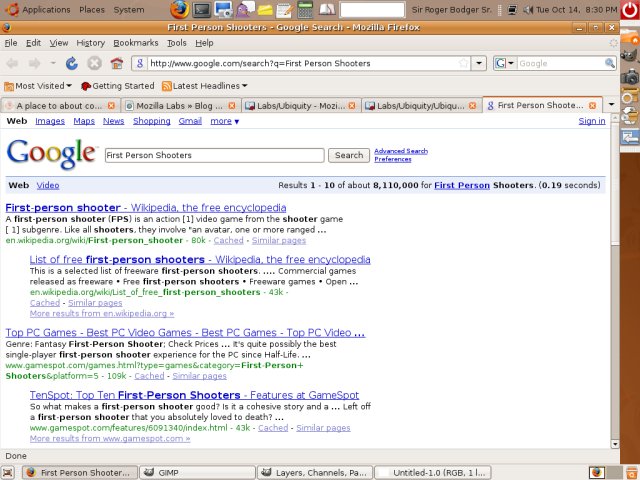Open Google Preferences link
640x480 pixels.
(x=393, y=159)
